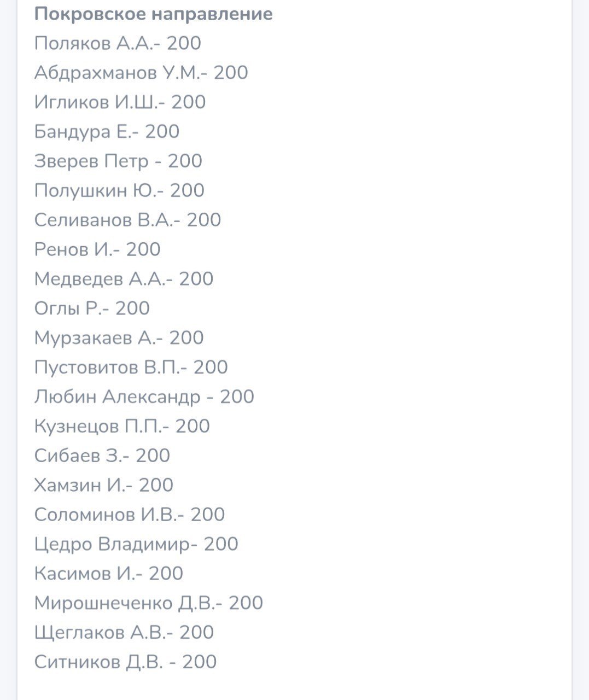Click the "Полушкин Ю.- 200" entry
This screenshot has height=700, width=589.
pos(119,191)
